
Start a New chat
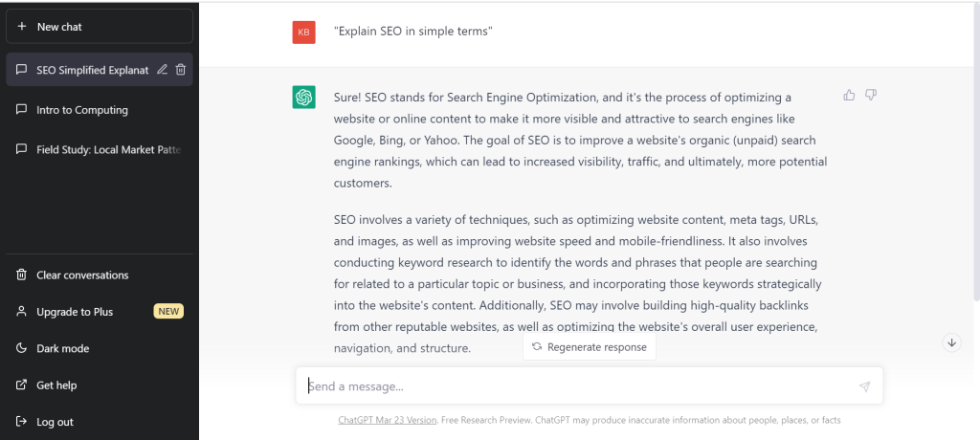coord(100,26)
